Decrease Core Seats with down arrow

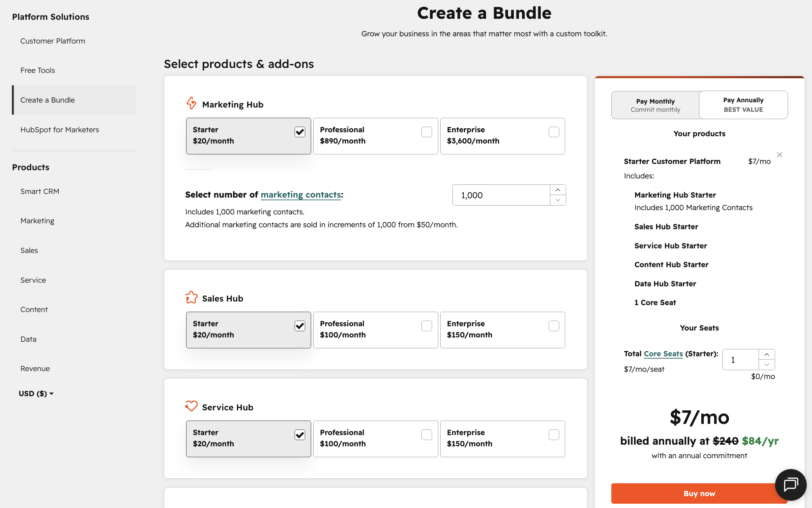pos(767,365)
